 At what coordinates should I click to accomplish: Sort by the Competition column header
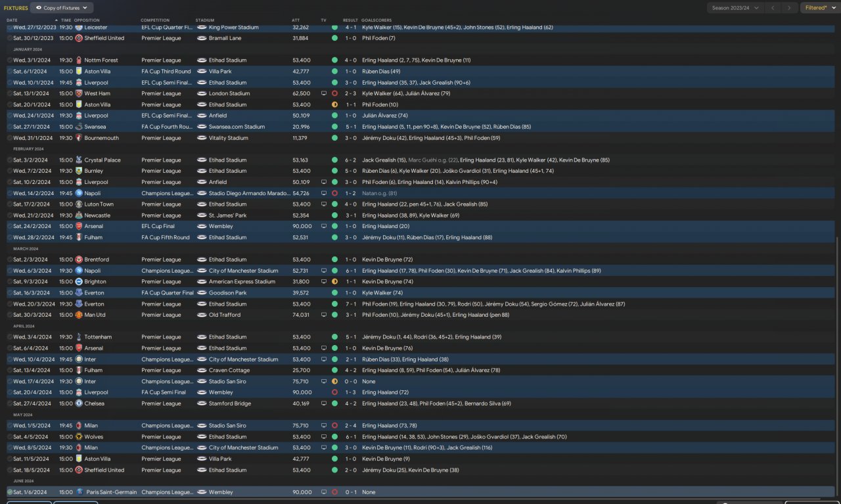coord(155,20)
